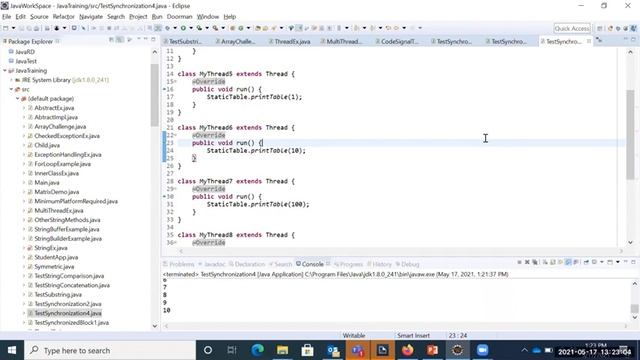Image resolution: width=640 pixels, height=360 pixels.
Task: Maximize the editor area
Action: pos(633,40)
